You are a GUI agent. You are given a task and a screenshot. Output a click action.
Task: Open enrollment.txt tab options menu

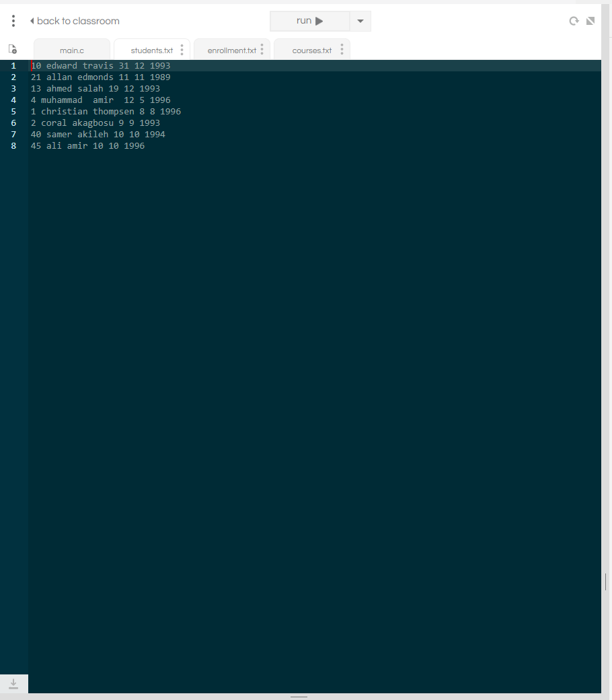pyautogui.click(x=262, y=50)
